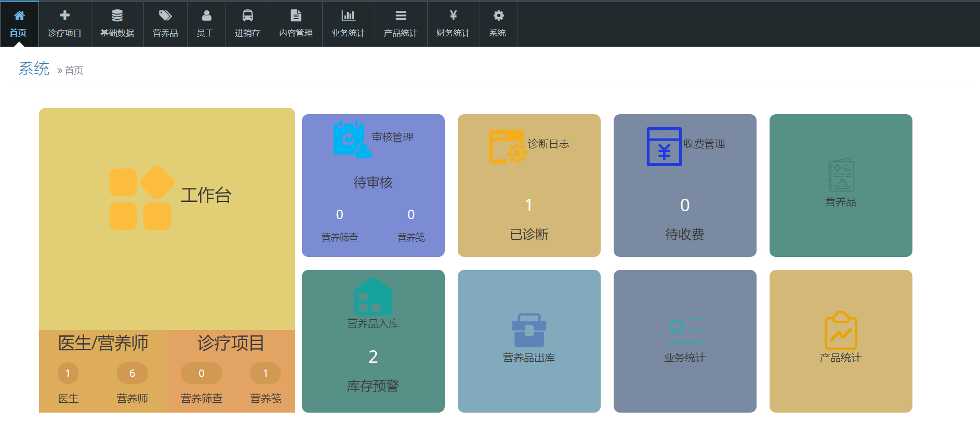Click the person icon above 员工
The image size is (980, 423).
(x=206, y=15)
